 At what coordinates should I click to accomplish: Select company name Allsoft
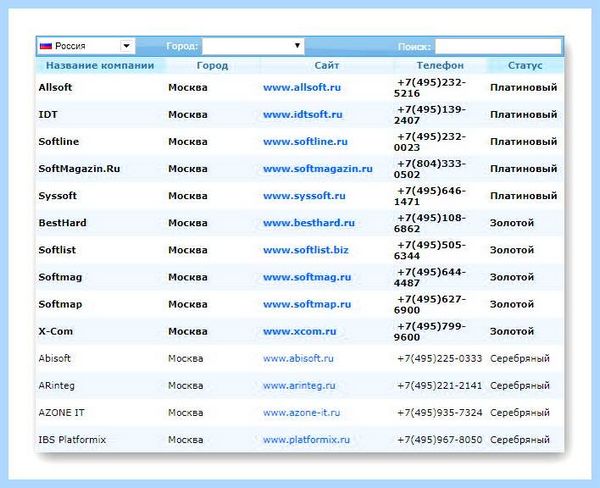[x=55, y=87]
